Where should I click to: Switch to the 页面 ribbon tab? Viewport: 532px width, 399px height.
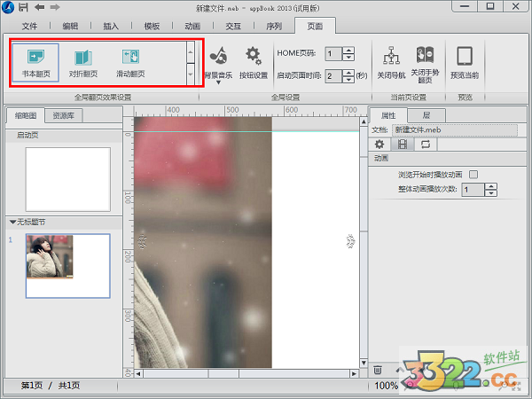(315, 26)
